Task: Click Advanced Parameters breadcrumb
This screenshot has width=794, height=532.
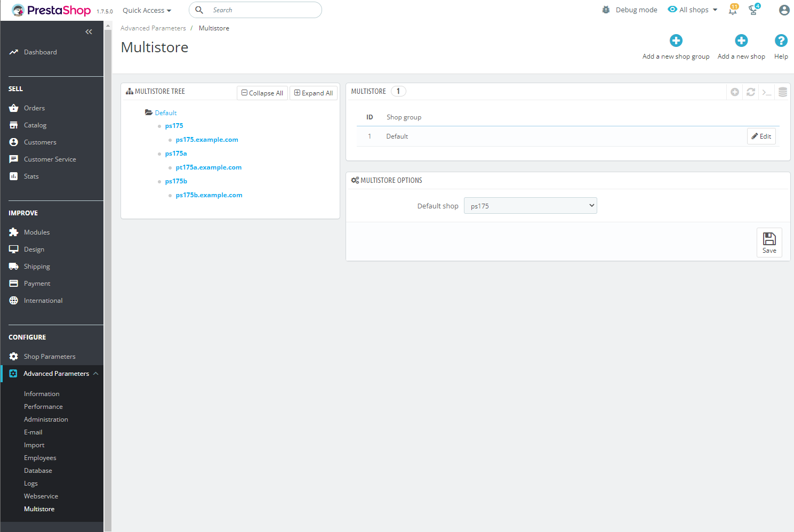Action: coord(153,28)
